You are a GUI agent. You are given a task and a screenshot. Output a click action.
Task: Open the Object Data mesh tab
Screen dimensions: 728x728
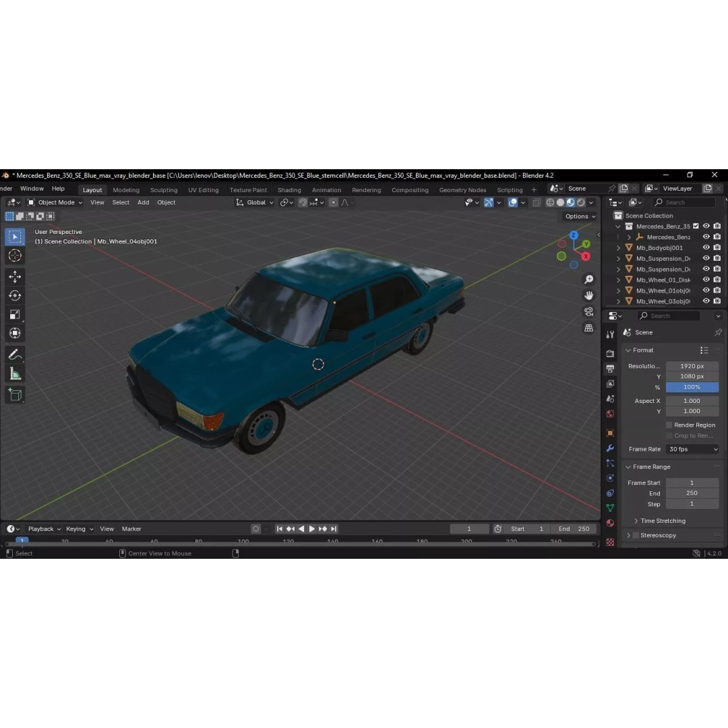(611, 508)
